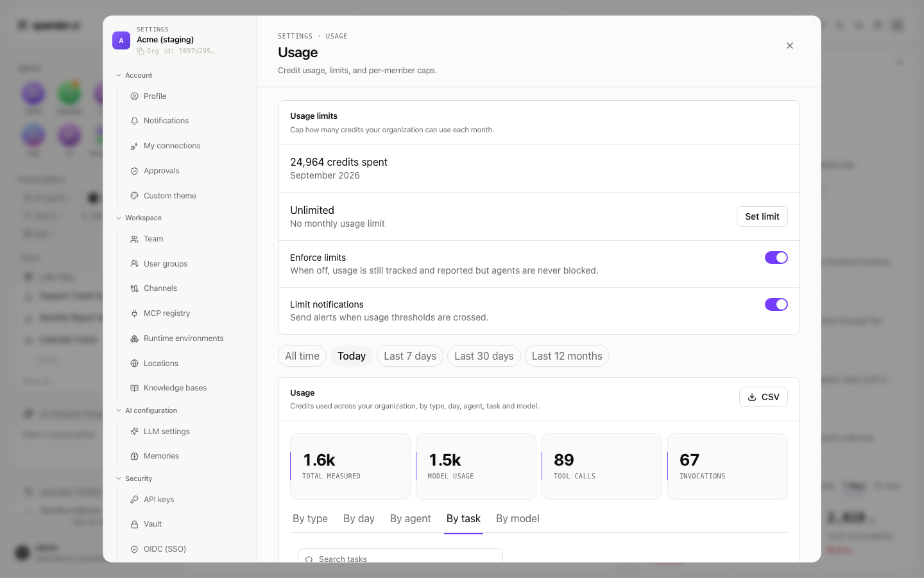
Task: Open Approvals shield icon
Action: [134, 171]
